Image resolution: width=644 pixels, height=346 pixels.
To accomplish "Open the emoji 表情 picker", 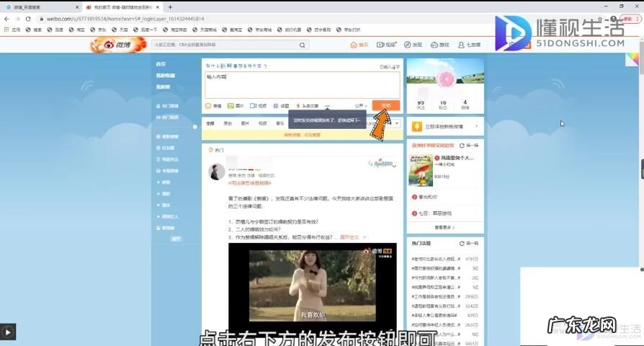I will click(x=213, y=106).
